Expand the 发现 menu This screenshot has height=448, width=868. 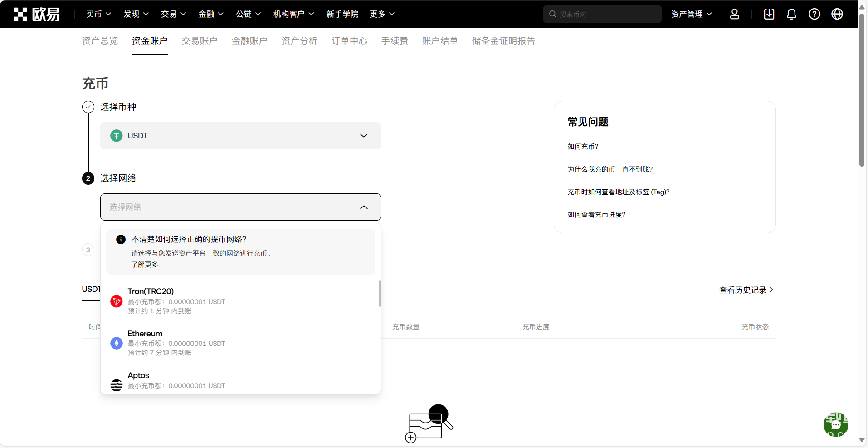136,14
